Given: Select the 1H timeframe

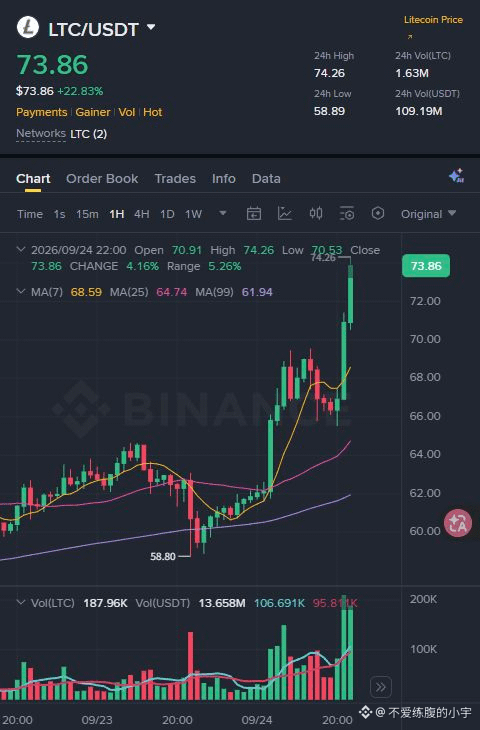Looking at the screenshot, I should pyautogui.click(x=116, y=214).
